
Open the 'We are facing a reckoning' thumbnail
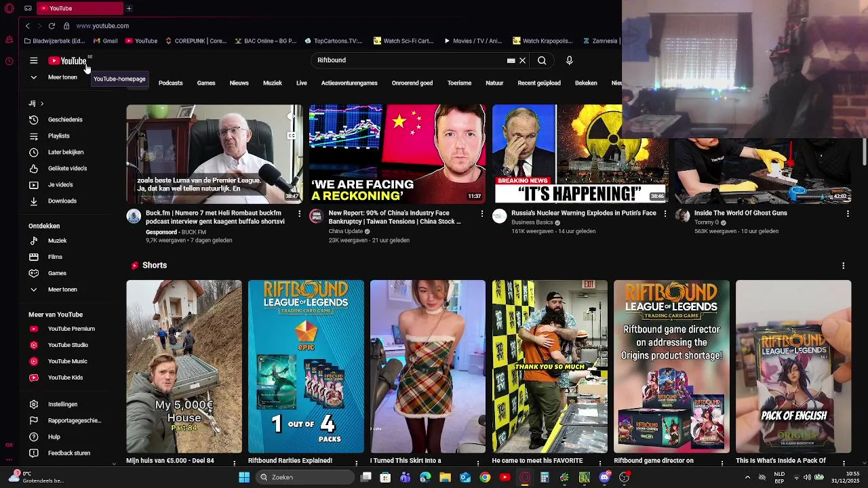[x=397, y=154]
